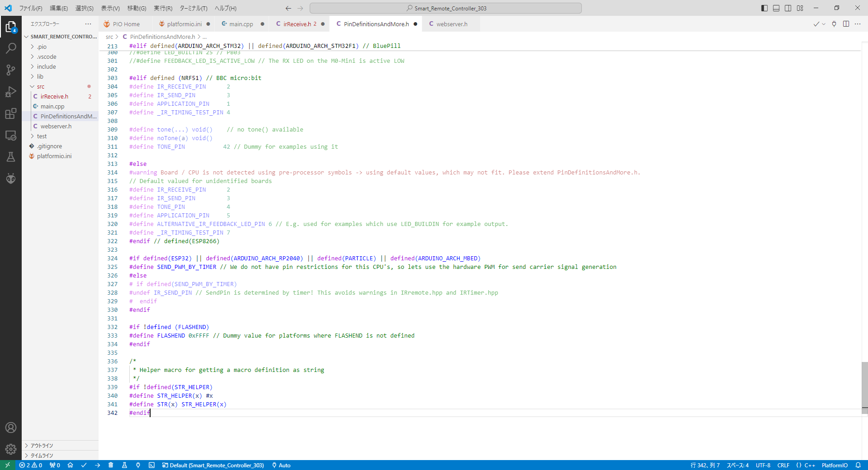
Task: Open the PlatformIO alien icon panel
Action: click(x=11, y=179)
